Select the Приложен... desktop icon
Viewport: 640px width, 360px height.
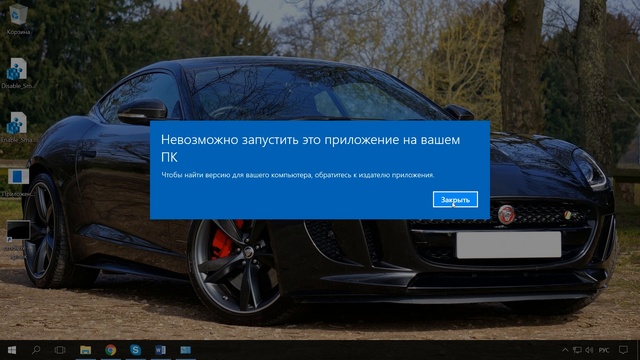[x=18, y=182]
